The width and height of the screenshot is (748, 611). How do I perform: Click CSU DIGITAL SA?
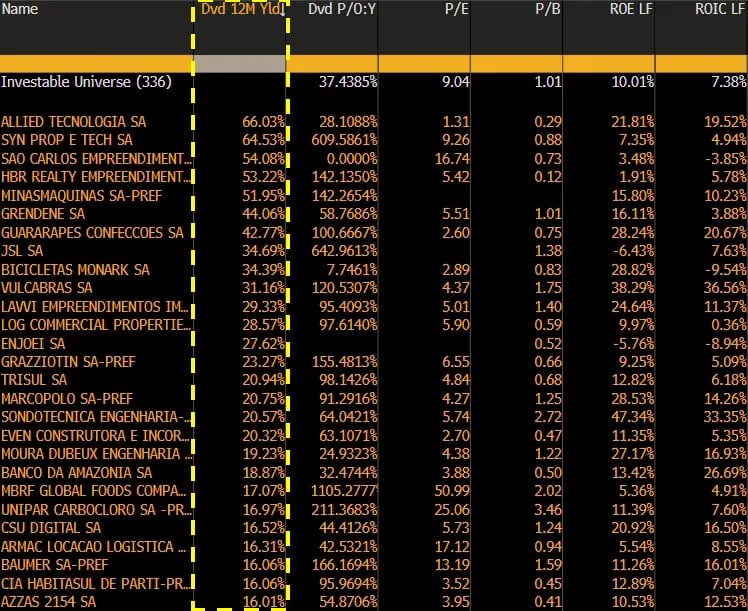click(51, 528)
